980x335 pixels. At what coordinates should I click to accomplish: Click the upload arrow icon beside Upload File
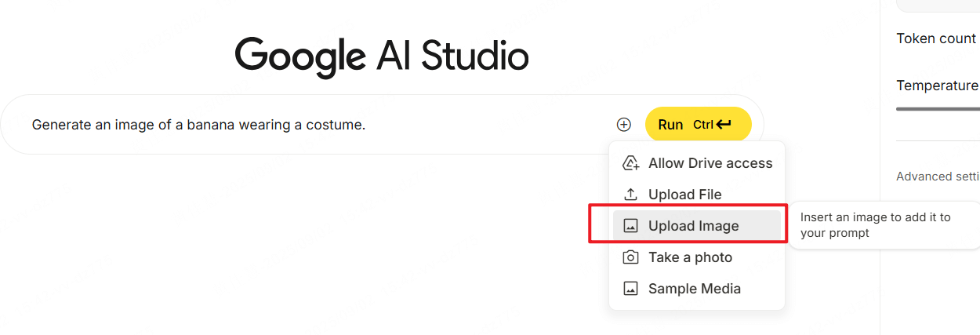(x=630, y=195)
